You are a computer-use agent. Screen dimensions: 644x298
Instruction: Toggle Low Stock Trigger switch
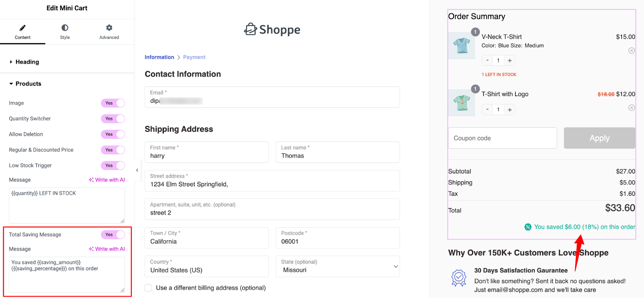click(x=113, y=166)
